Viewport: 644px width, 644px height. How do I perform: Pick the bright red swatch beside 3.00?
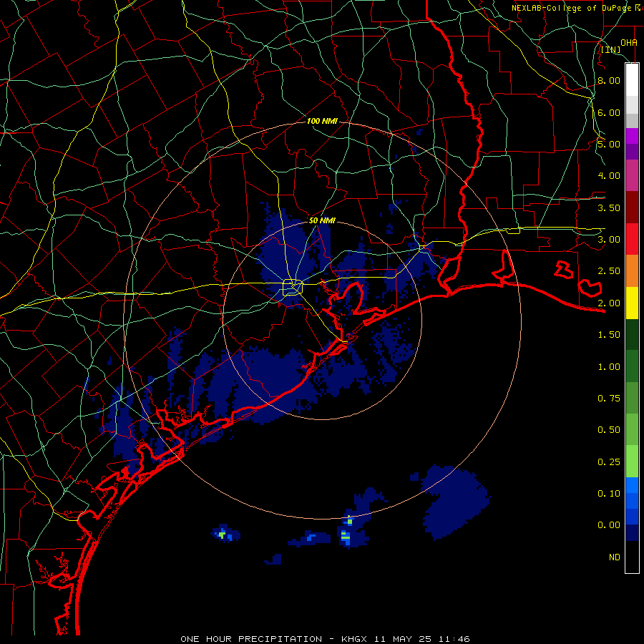(x=632, y=239)
